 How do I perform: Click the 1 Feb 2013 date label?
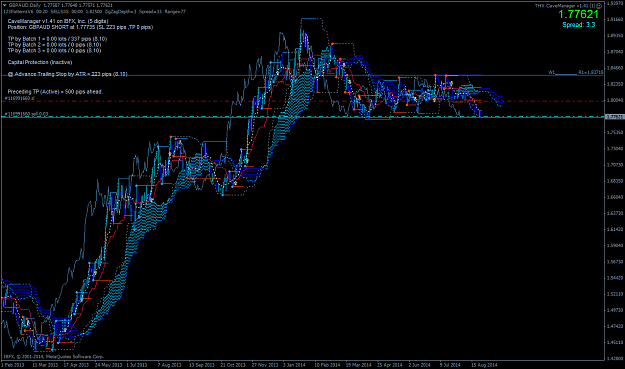[13, 365]
